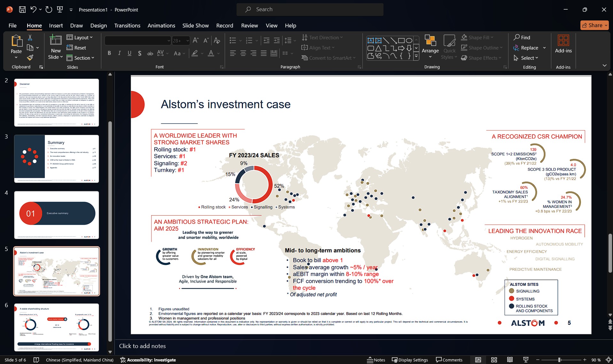Toggle the Notes pane in status bar
Viewport: 613px width, 364px height.
pos(376,360)
